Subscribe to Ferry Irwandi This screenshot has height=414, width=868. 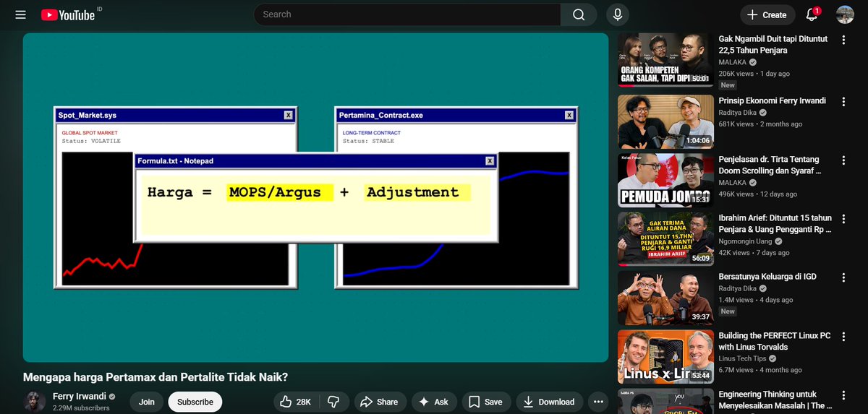click(195, 402)
